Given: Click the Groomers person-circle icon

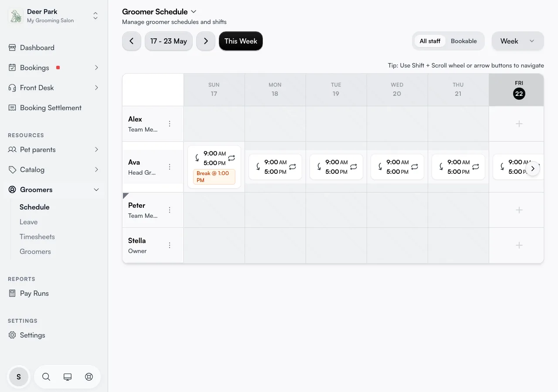Looking at the screenshot, I should (12, 190).
